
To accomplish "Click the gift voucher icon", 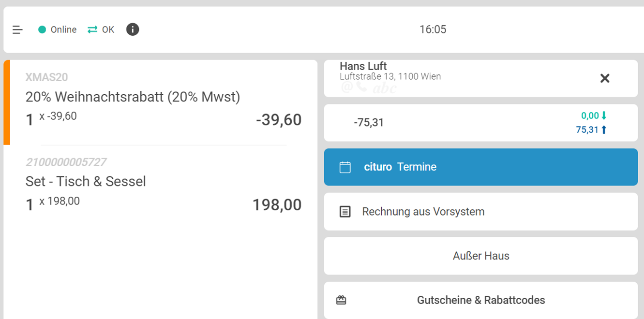I will [x=341, y=300].
